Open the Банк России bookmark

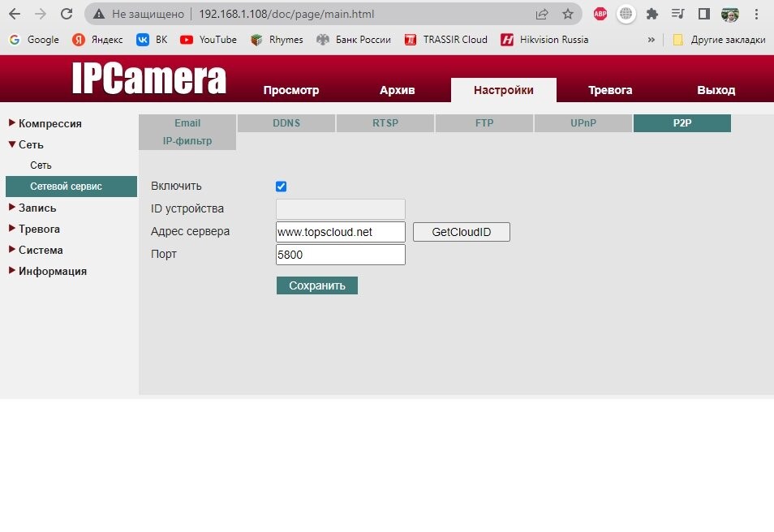[x=354, y=40]
